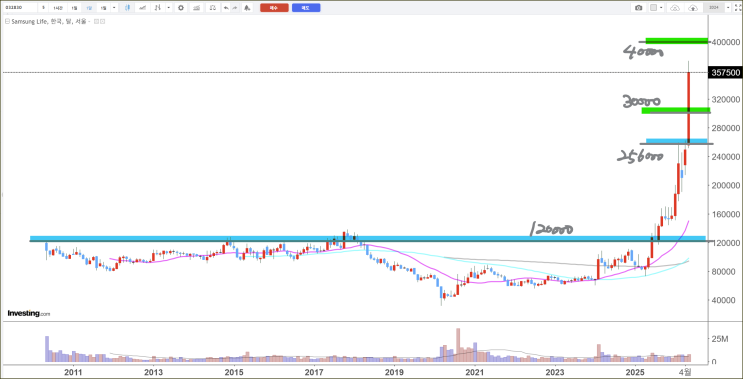Open the compare symbols line-chart icon
The height and width of the screenshot is (379, 743).
pyautogui.click(x=142, y=8)
